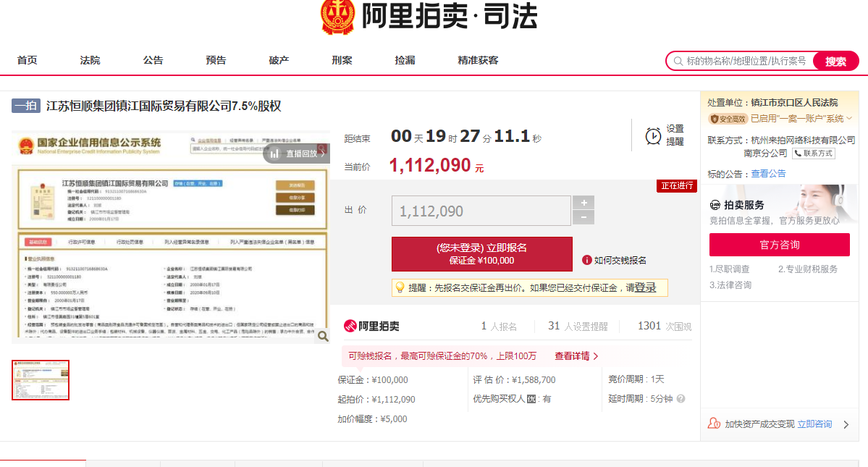Click the 1301 次围观 view count

pyautogui.click(x=665, y=326)
